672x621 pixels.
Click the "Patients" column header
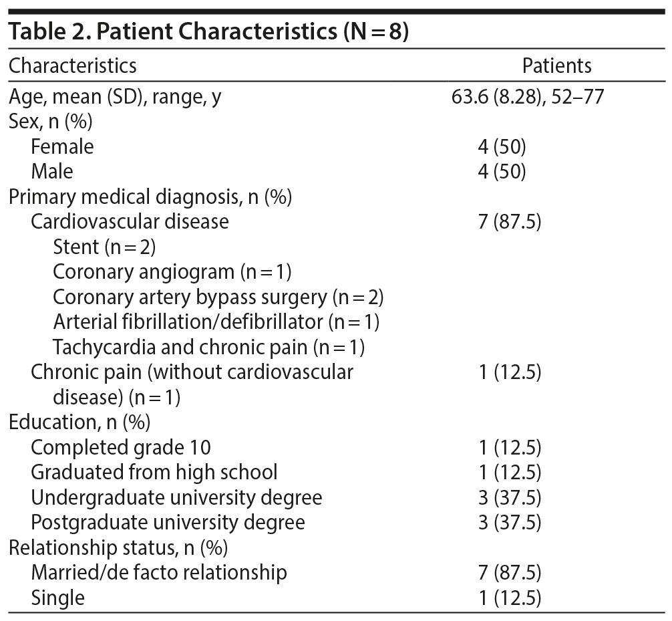point(556,66)
